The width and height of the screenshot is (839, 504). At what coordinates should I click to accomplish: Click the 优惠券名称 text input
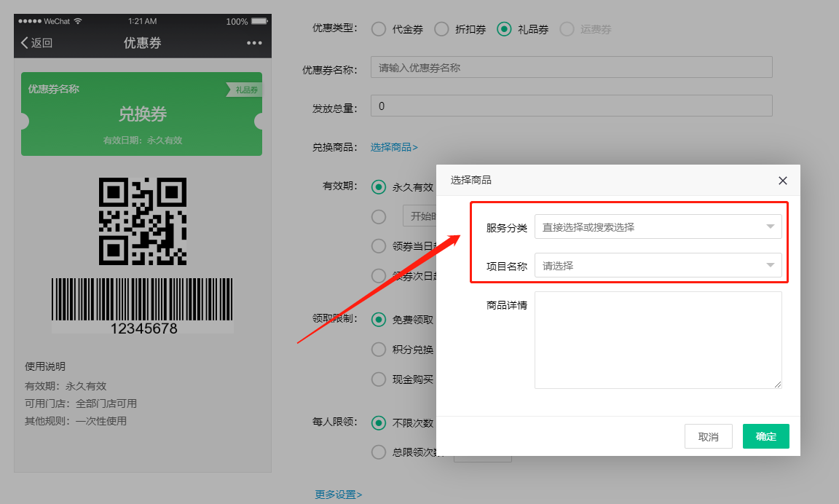(x=571, y=68)
